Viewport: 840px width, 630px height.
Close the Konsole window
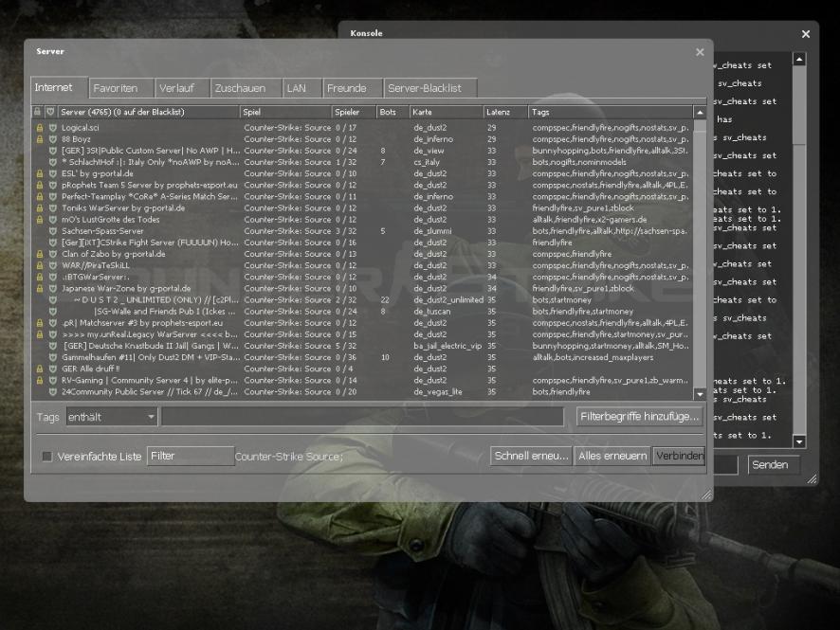806,34
